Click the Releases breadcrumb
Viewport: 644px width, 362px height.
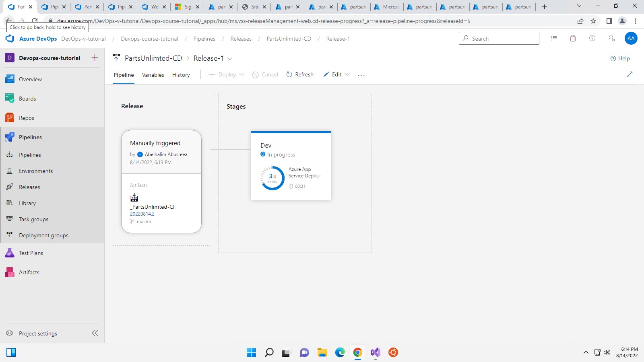point(241,39)
